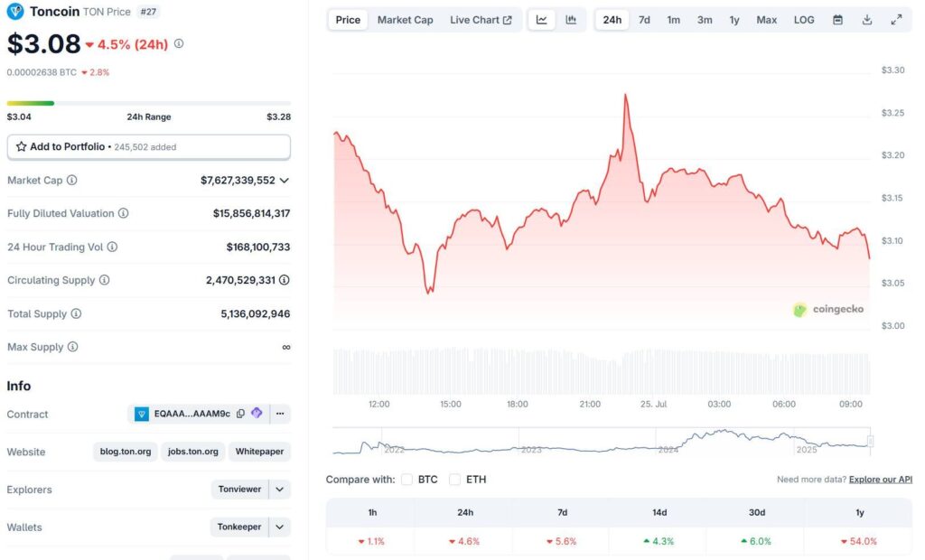Open the Tonkeeper wallets dropdown
925x560 pixels.
pos(280,527)
